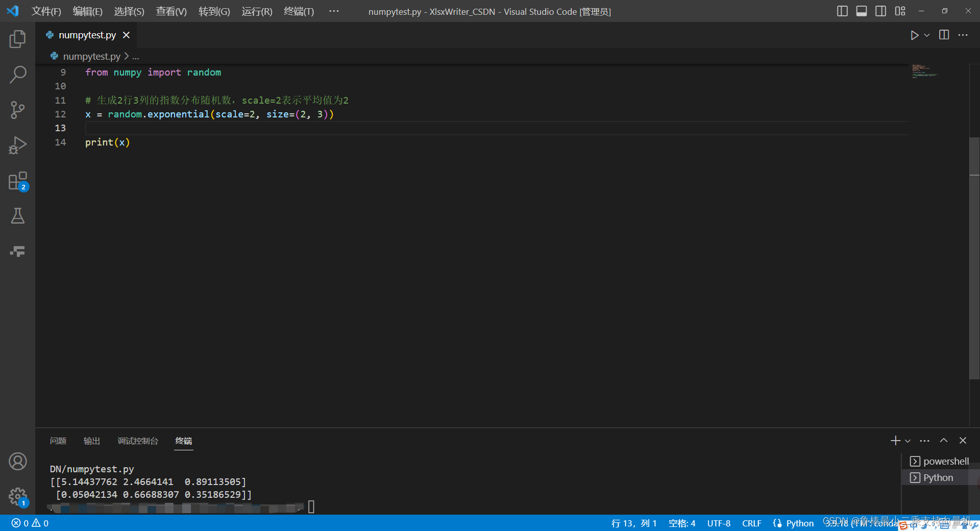This screenshot has width=980, height=531.
Task: Select the powershell terminal
Action: [939, 462]
